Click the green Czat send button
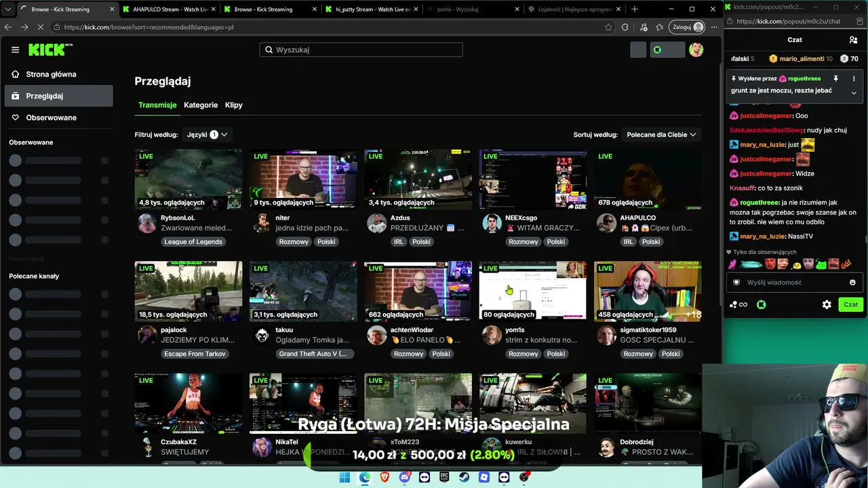The width and height of the screenshot is (868, 488). pyautogui.click(x=850, y=305)
